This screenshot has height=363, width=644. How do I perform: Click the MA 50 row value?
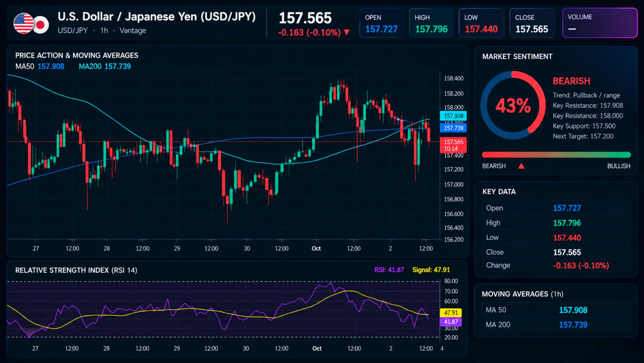tap(573, 310)
